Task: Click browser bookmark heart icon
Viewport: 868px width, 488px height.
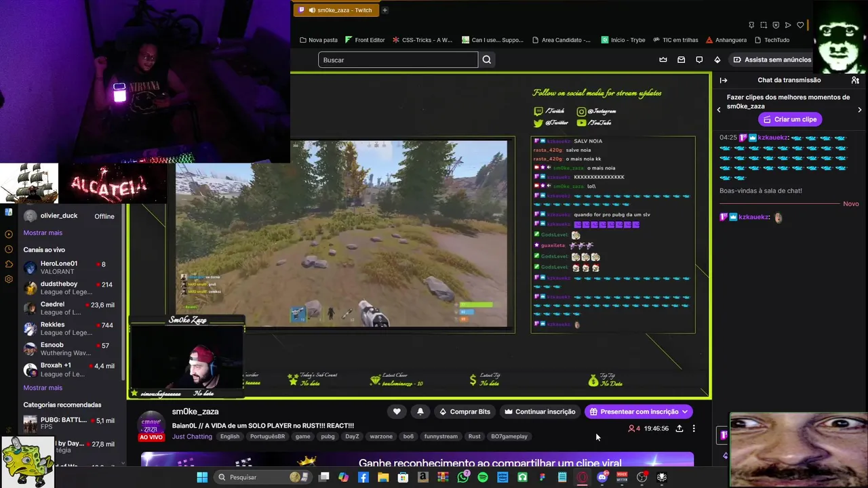Action: pyautogui.click(x=800, y=25)
